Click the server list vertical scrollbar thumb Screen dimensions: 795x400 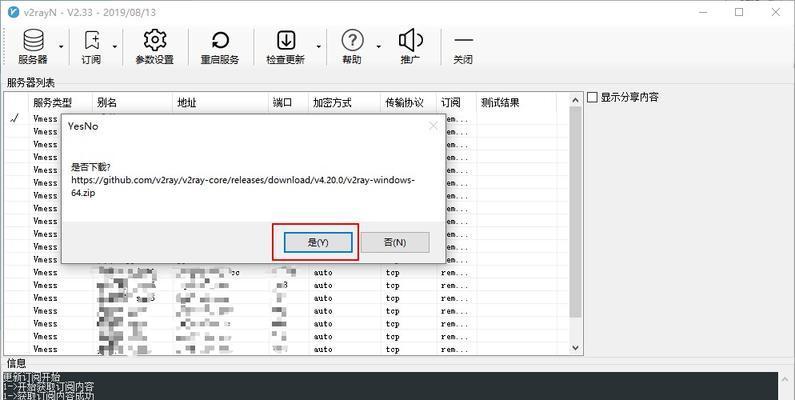coord(575,212)
